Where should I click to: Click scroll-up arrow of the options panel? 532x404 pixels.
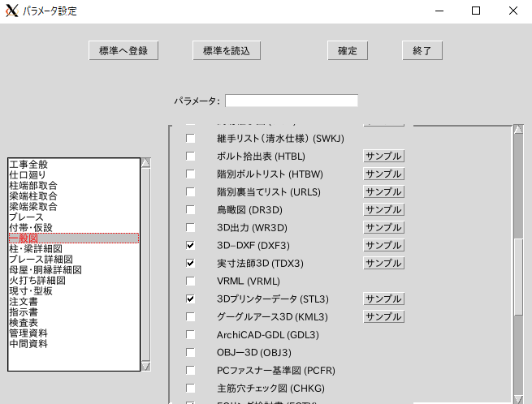518,130
